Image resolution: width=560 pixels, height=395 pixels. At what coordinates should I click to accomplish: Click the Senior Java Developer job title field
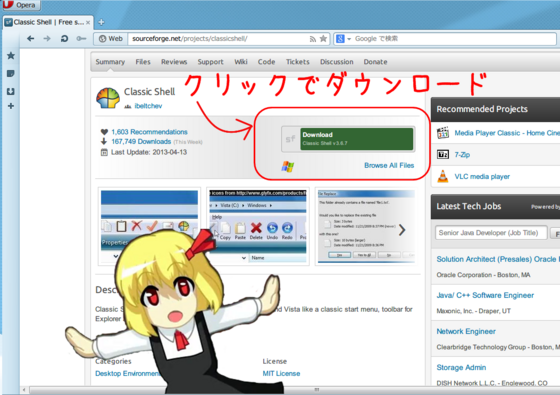(491, 233)
